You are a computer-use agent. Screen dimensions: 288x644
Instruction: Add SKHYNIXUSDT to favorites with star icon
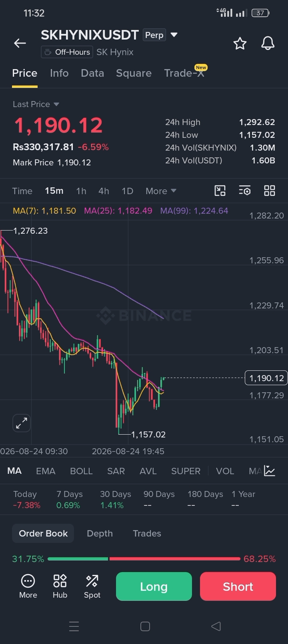(240, 43)
